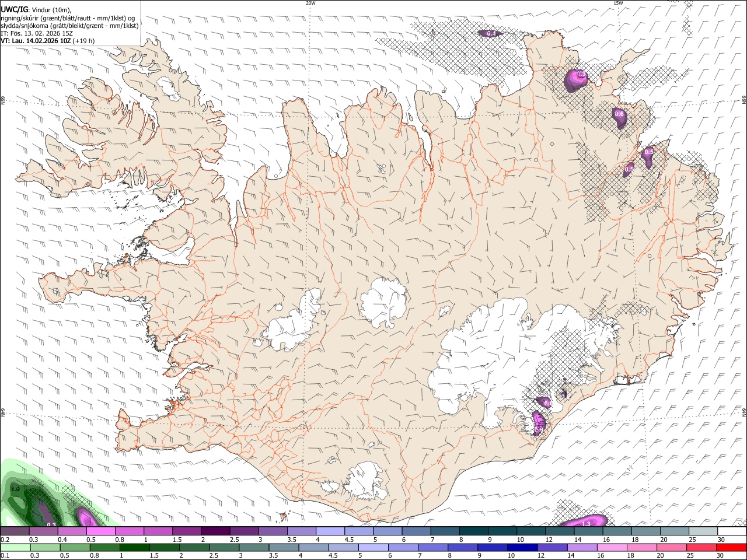Click the 'UWC/IG: Vindur (10m)' title line
The image size is (747, 560).
pyautogui.click(x=36, y=9)
